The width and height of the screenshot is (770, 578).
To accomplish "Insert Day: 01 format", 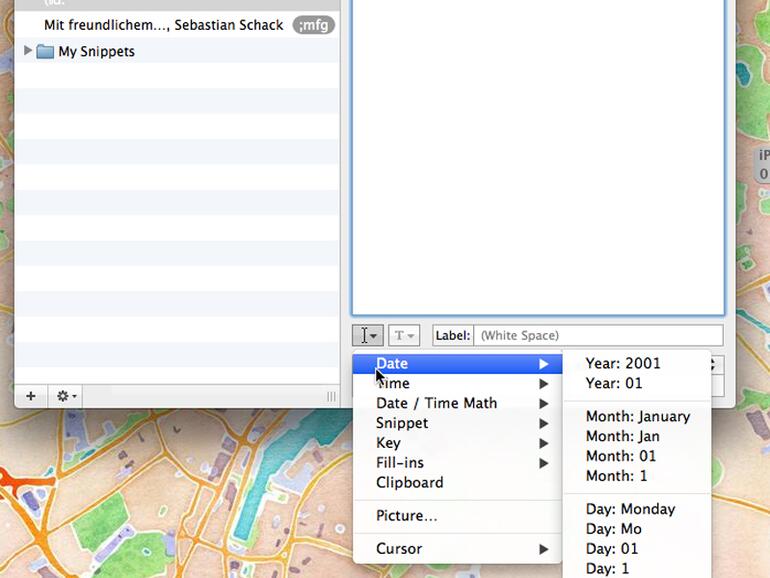I will [x=637, y=549].
